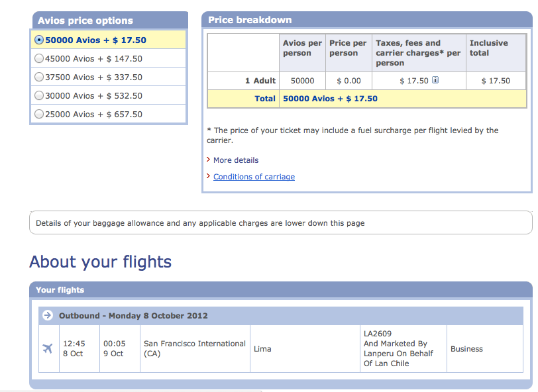Click flight number LA2609 cell

coord(403,348)
